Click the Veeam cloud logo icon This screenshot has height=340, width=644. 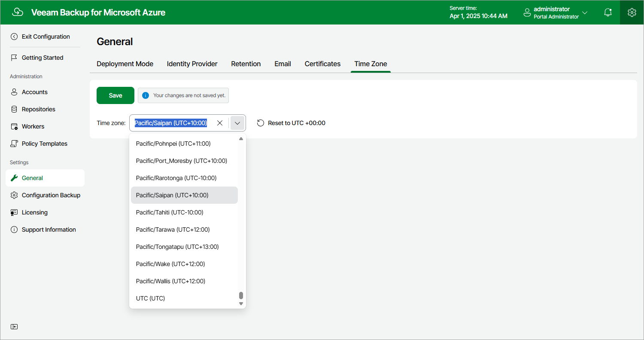pyautogui.click(x=18, y=12)
